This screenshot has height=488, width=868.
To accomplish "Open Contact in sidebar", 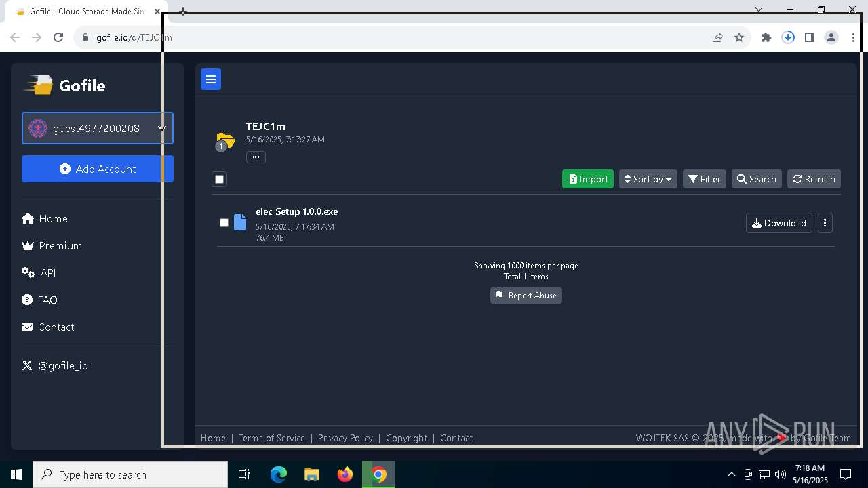I will coord(47,327).
